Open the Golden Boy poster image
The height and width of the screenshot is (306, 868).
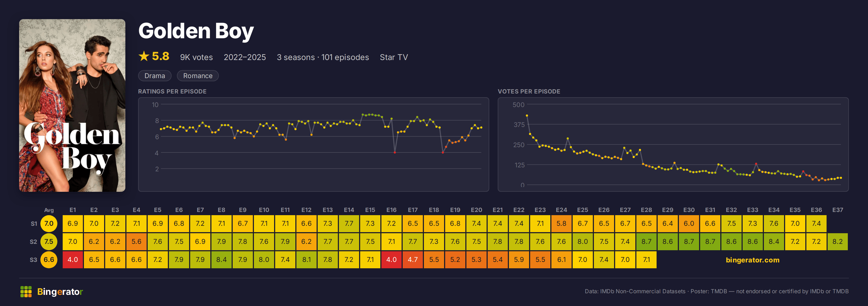tap(72, 105)
